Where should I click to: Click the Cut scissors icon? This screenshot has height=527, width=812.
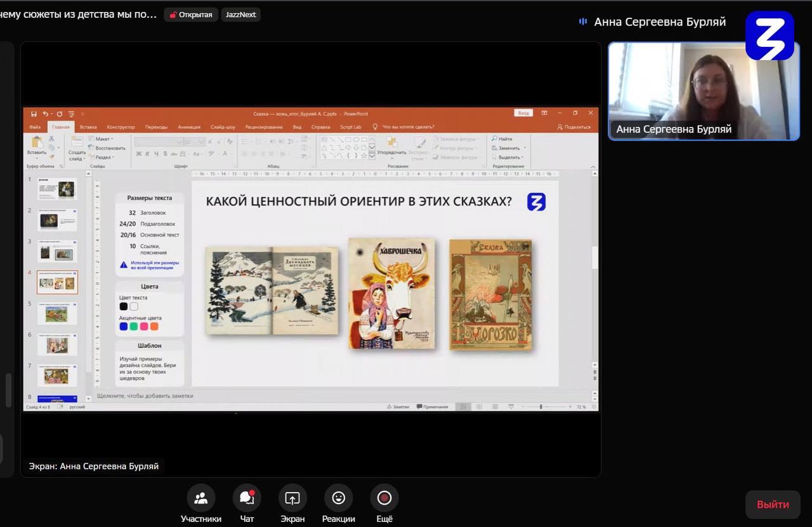coord(51,140)
